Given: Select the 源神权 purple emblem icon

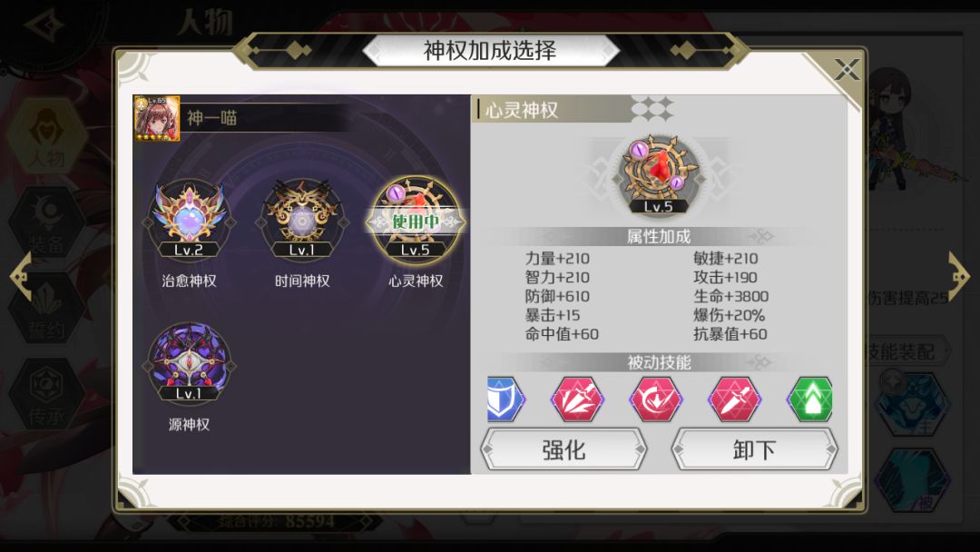Looking at the screenshot, I should 189,363.
